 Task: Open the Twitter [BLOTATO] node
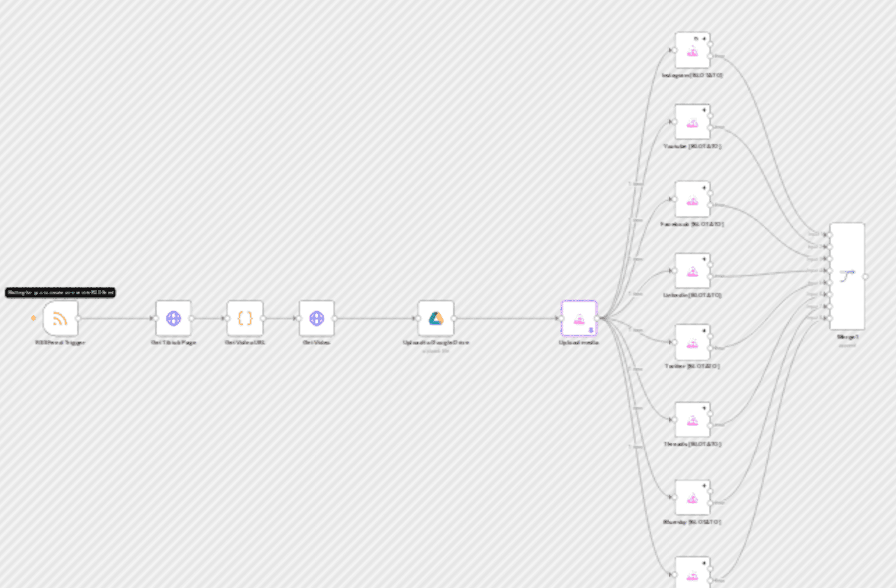pyautogui.click(x=693, y=342)
